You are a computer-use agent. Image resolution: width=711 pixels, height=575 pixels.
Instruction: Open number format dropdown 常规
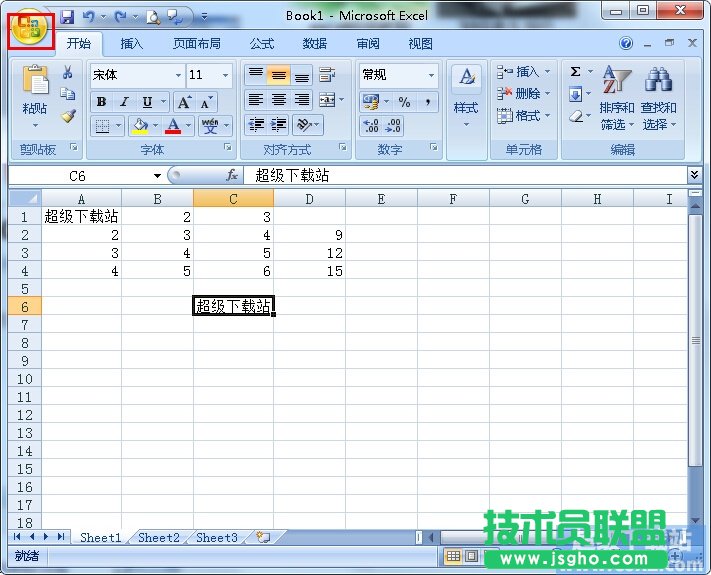pos(431,75)
